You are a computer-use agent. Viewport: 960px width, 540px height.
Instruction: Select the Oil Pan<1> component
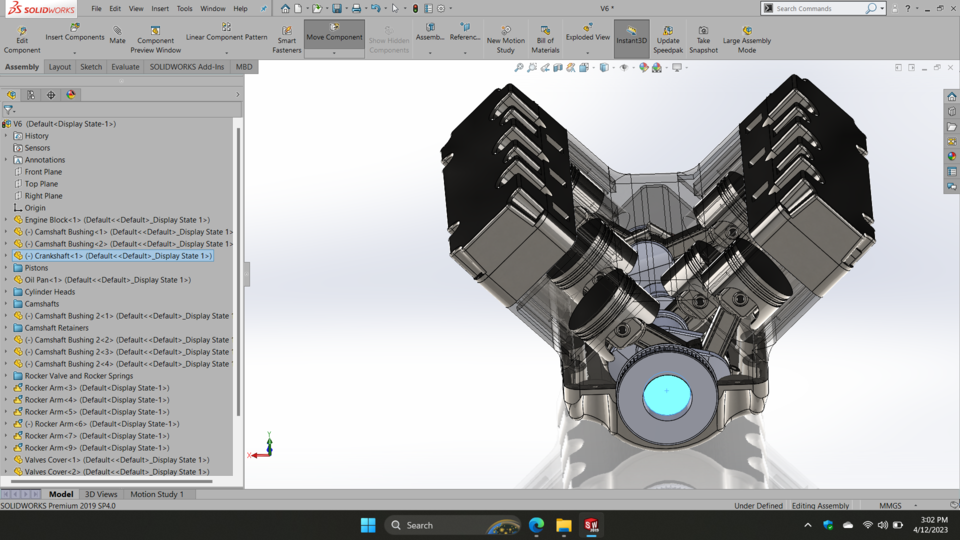[x=107, y=280]
